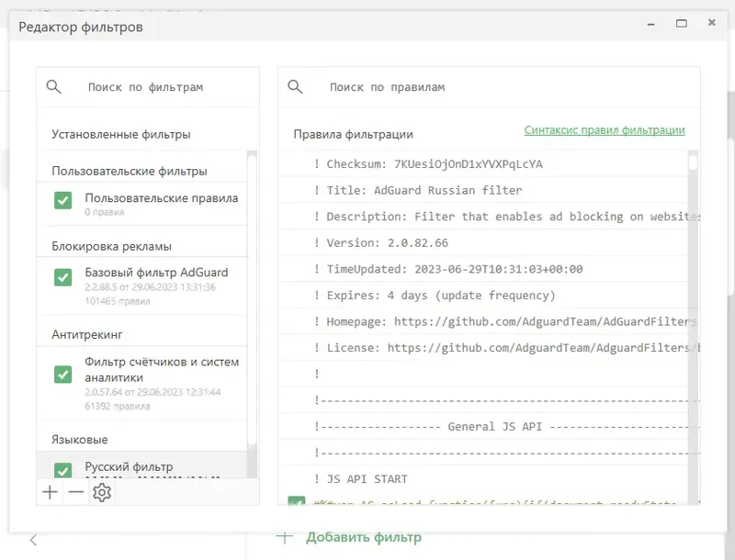Open Синтаксис правил фильтрации link

coord(605,130)
